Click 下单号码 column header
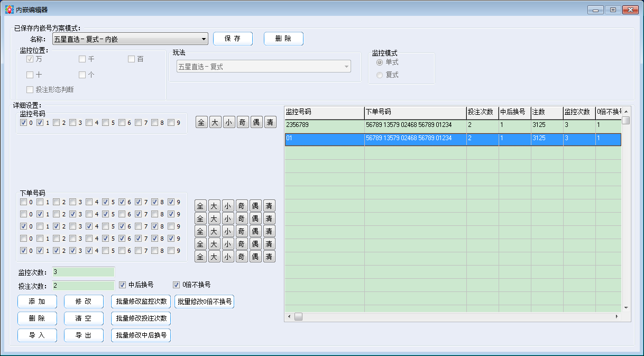The width and height of the screenshot is (644, 356). [x=415, y=112]
